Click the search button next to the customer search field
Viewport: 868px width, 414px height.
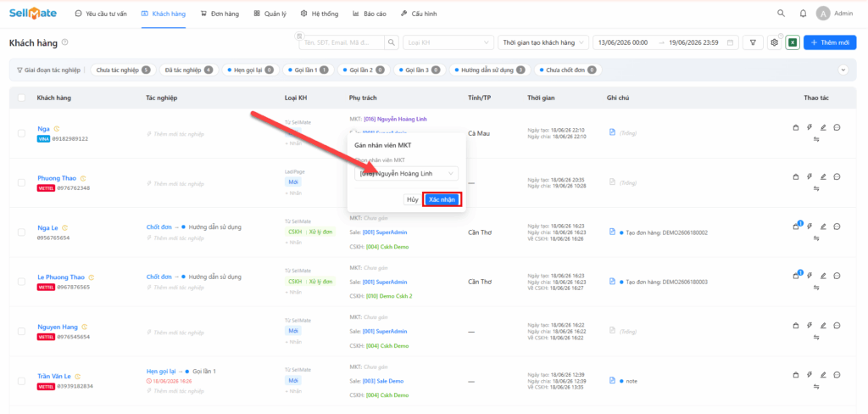(392, 42)
